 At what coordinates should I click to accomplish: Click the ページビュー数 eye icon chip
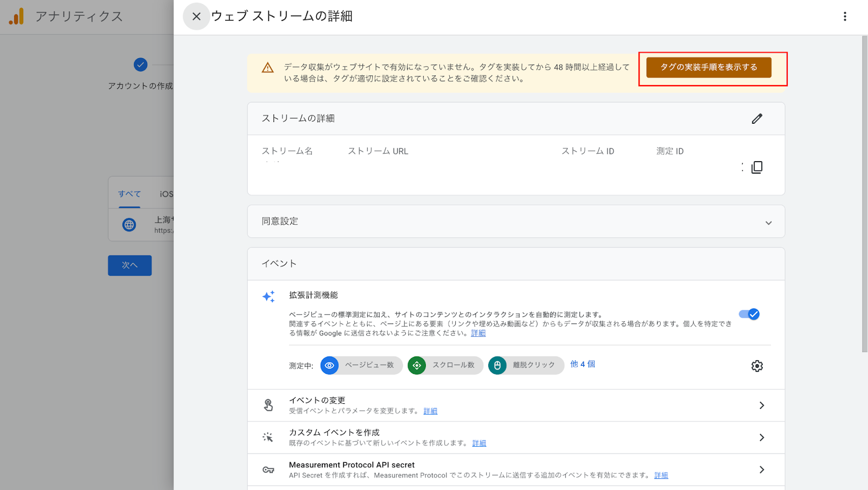pos(329,365)
